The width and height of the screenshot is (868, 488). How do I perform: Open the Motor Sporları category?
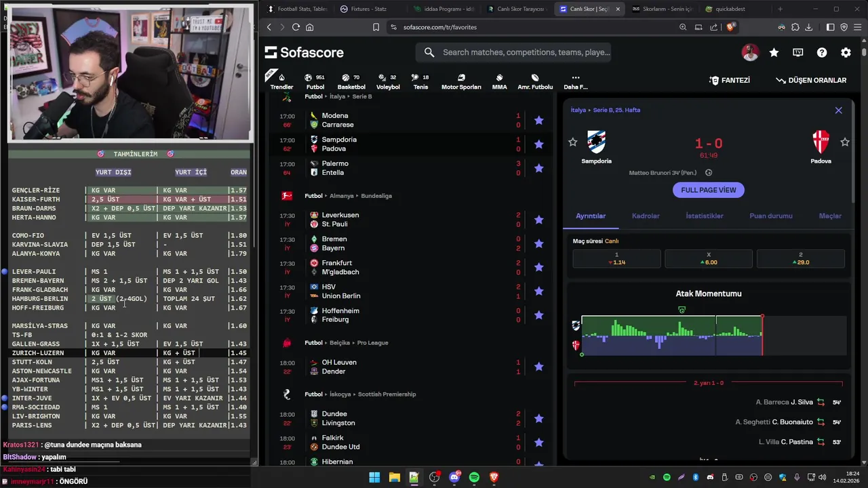461,81
